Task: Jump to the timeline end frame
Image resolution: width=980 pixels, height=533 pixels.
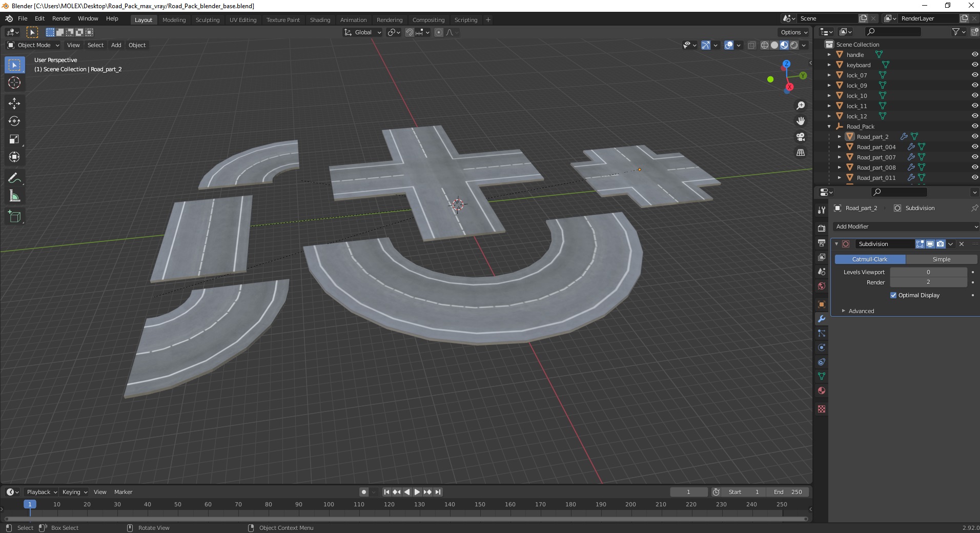Action: 438,492
